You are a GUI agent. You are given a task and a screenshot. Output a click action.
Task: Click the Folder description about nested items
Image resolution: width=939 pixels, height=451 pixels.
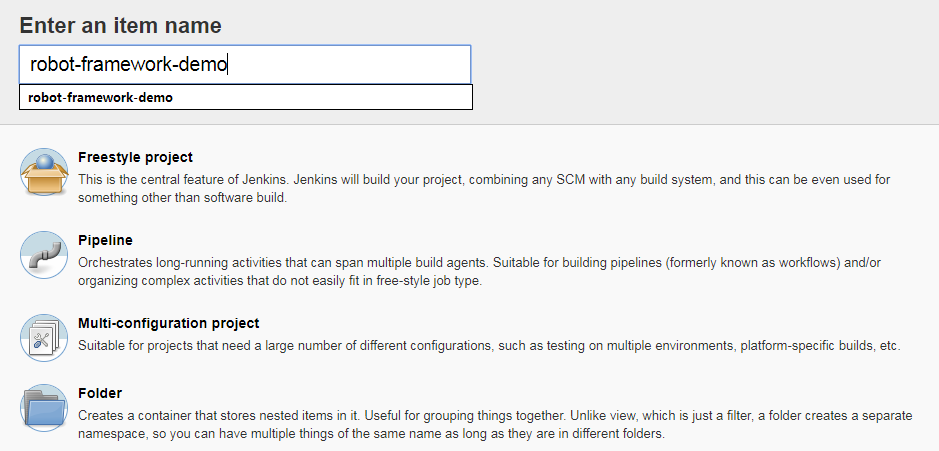tap(495, 424)
